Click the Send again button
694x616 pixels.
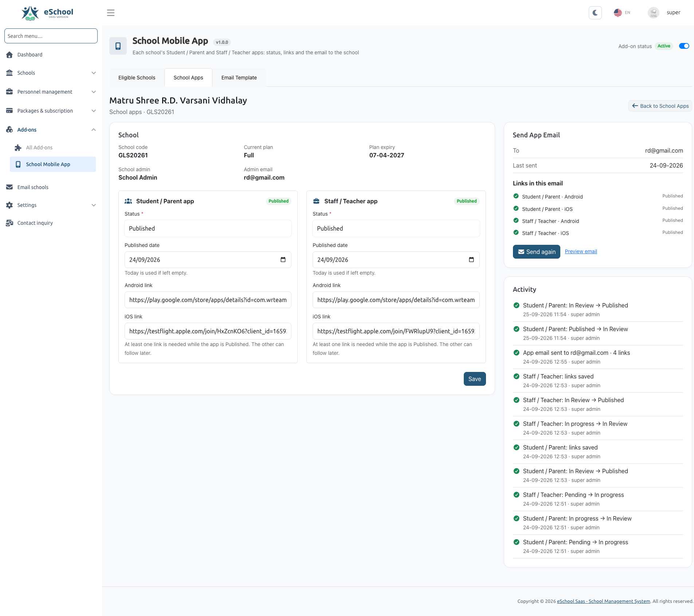(537, 252)
